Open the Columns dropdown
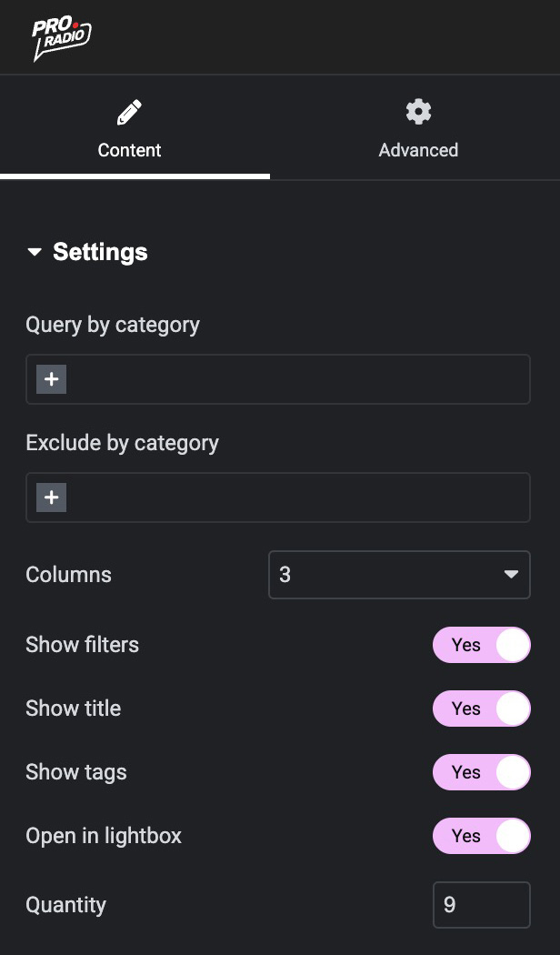 398,575
